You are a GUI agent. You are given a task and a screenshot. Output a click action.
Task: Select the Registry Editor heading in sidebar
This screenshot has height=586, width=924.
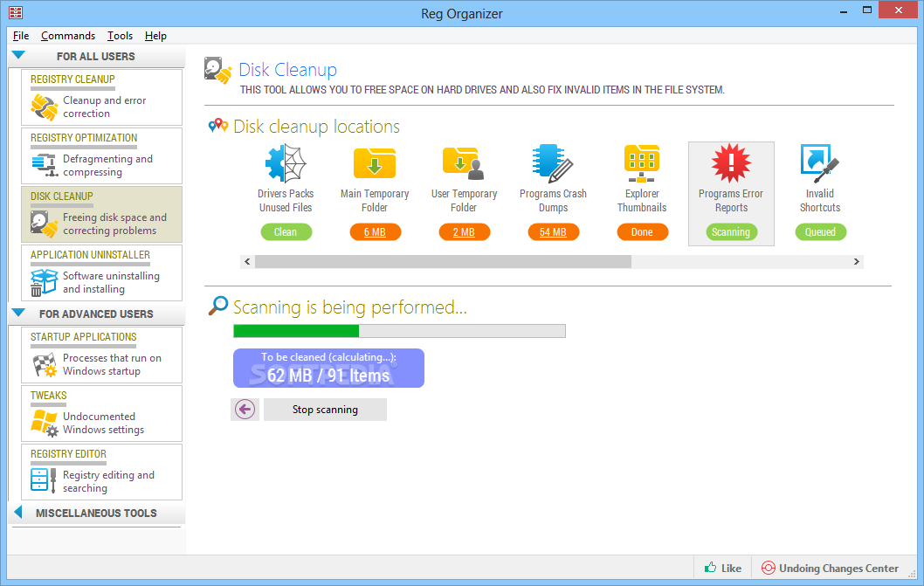click(x=68, y=453)
